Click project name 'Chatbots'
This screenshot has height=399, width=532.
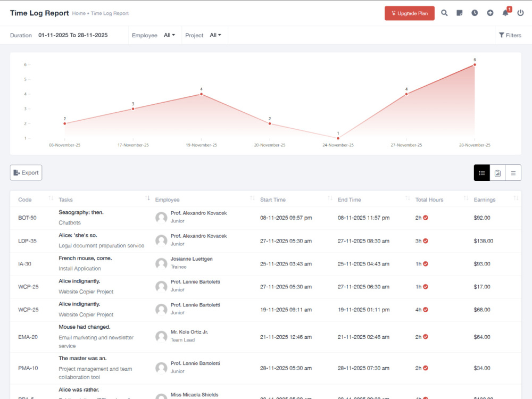pyautogui.click(x=70, y=222)
